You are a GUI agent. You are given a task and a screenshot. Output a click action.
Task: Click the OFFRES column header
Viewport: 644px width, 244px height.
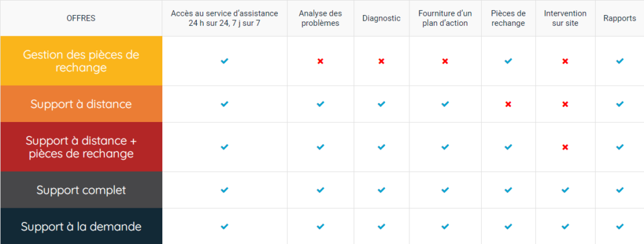[x=81, y=18]
